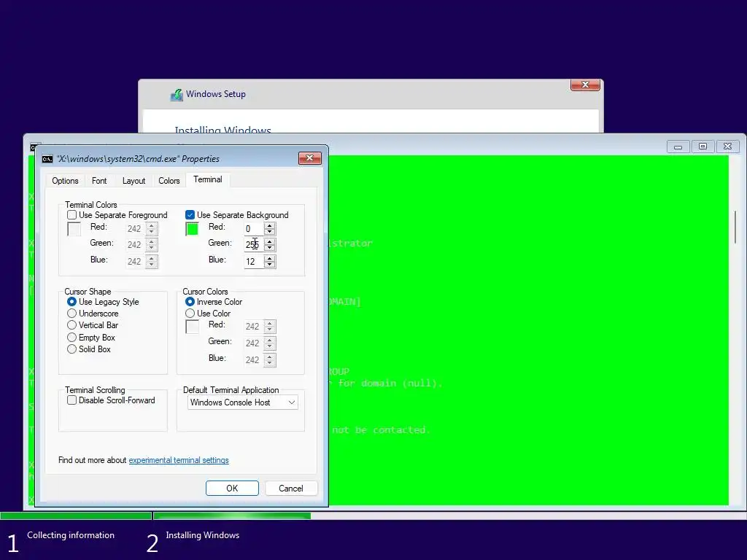Open the Layout tab
Image resolution: width=747 pixels, height=560 pixels.
tap(133, 181)
